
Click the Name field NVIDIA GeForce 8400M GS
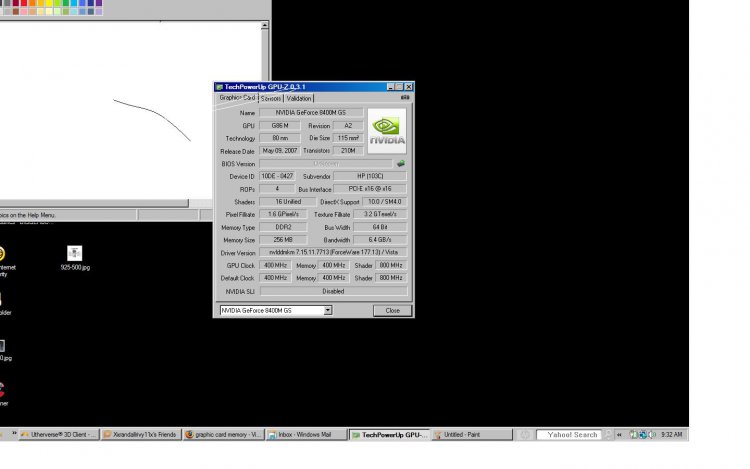[310, 113]
